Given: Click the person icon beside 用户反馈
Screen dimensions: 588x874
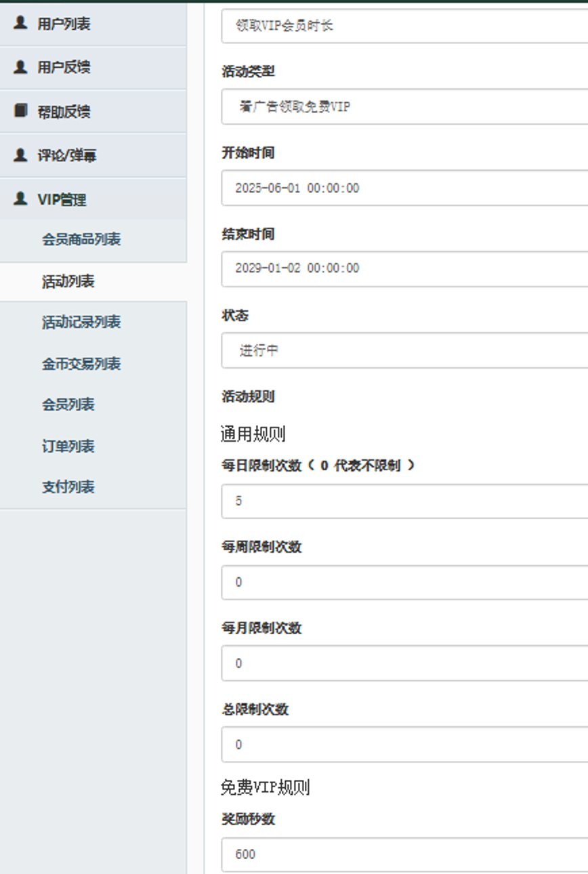Looking at the screenshot, I should [x=21, y=66].
